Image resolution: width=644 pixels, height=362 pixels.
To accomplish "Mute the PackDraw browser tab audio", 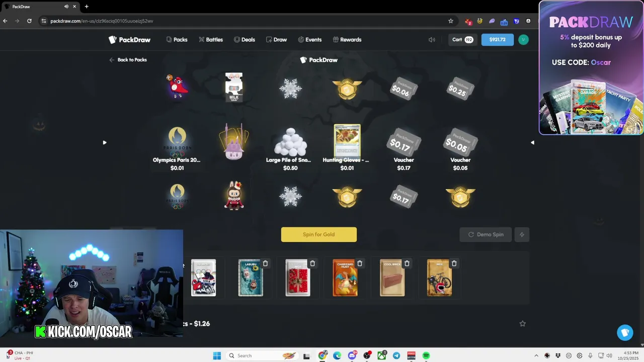I will [66, 7].
